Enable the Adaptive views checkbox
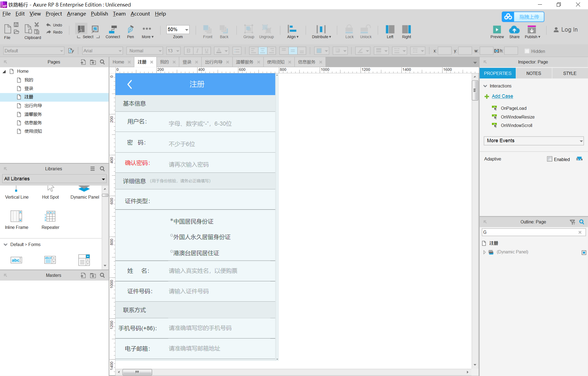Viewport: 588px width, 376px height. click(550, 159)
